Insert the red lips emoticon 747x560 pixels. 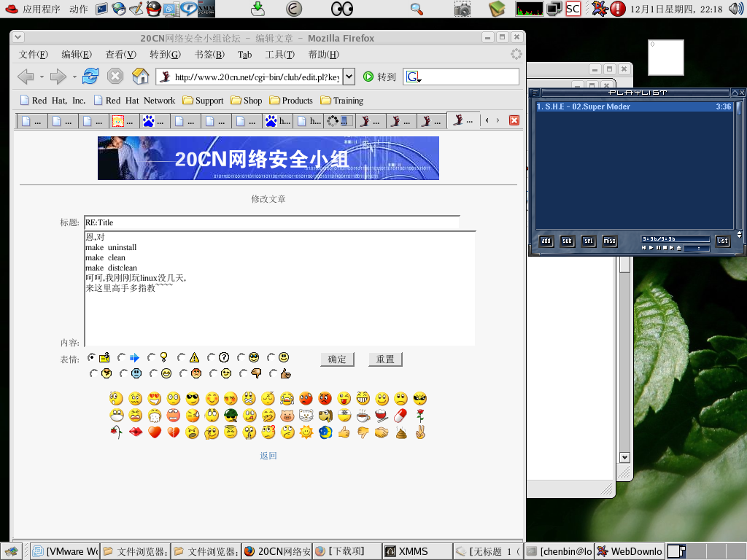[136, 432]
